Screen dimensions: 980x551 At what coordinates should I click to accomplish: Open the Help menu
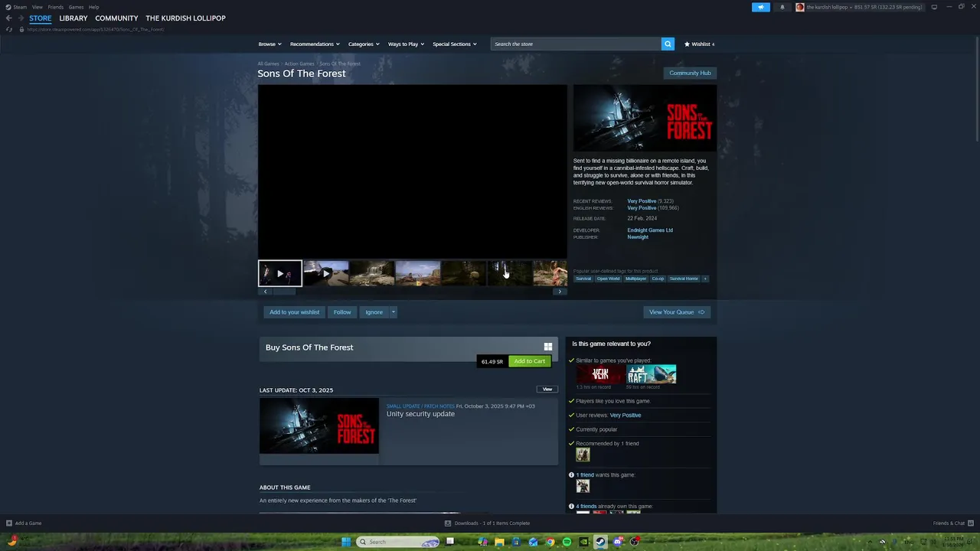pos(93,7)
